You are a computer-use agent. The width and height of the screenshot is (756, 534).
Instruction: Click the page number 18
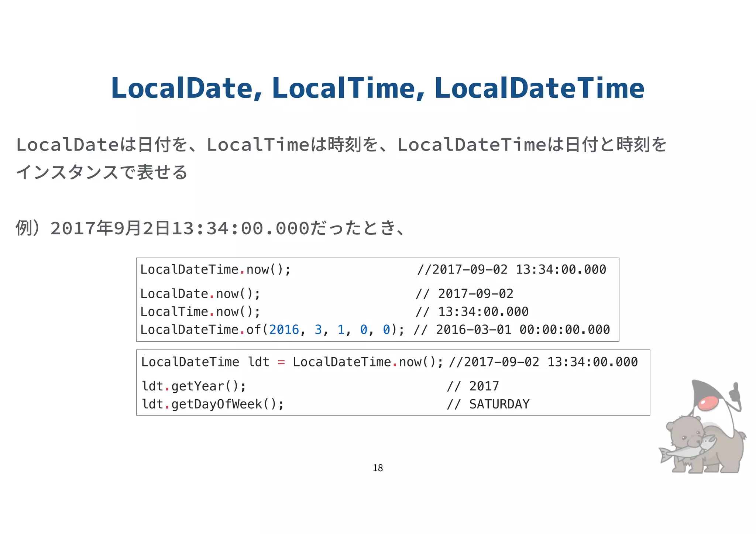(378, 468)
